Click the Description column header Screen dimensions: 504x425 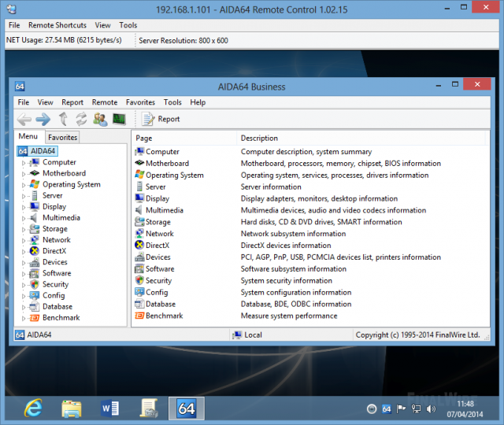coord(259,138)
